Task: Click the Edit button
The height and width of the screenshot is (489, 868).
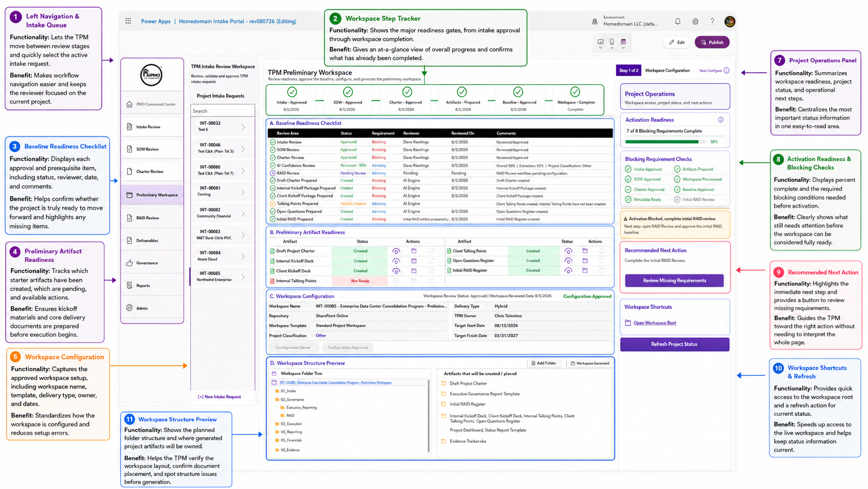Action: point(677,42)
